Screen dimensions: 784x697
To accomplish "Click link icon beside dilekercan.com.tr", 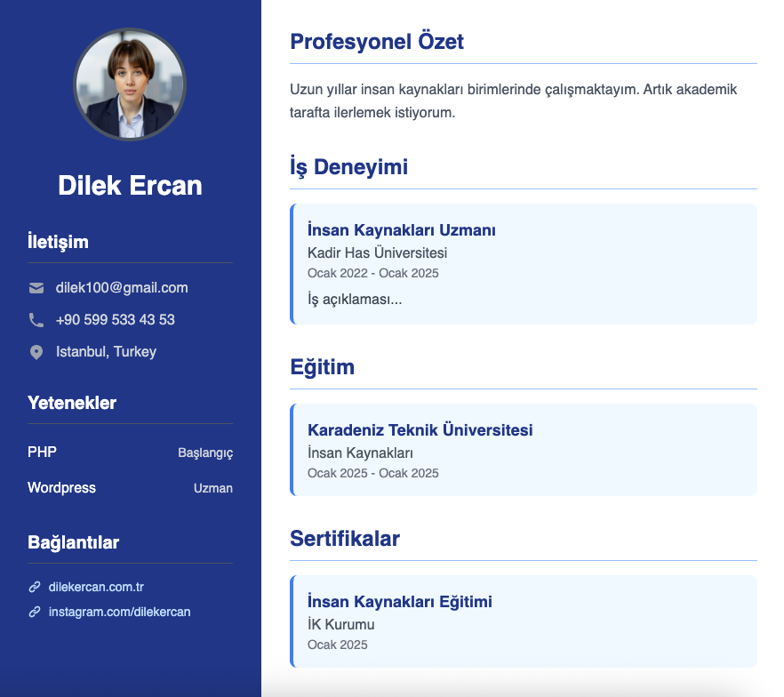I will point(35,588).
